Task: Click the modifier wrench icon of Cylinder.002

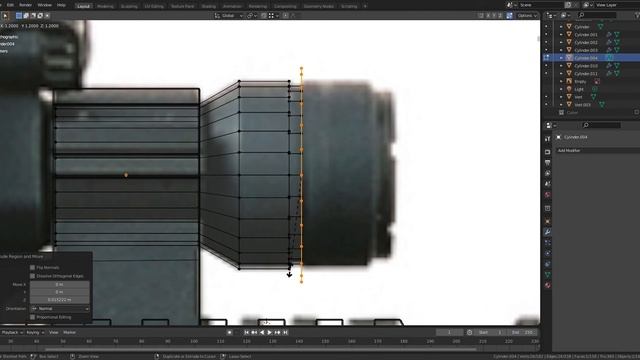Action: click(x=609, y=42)
